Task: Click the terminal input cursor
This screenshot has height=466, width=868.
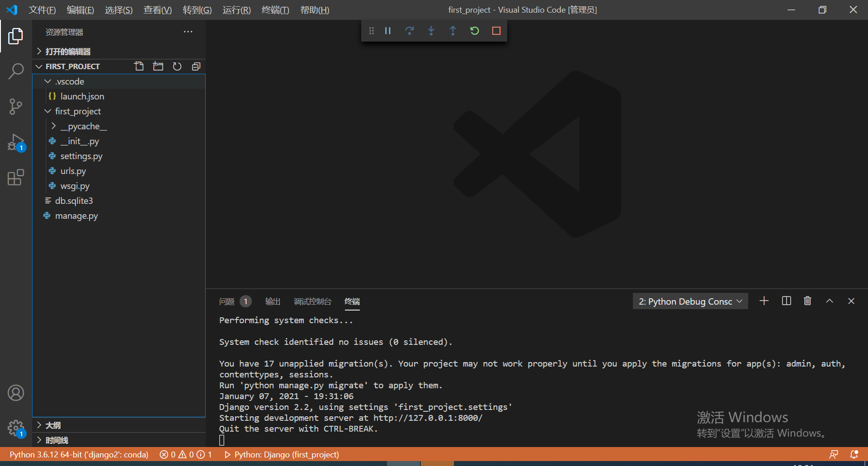Action: pos(222,440)
